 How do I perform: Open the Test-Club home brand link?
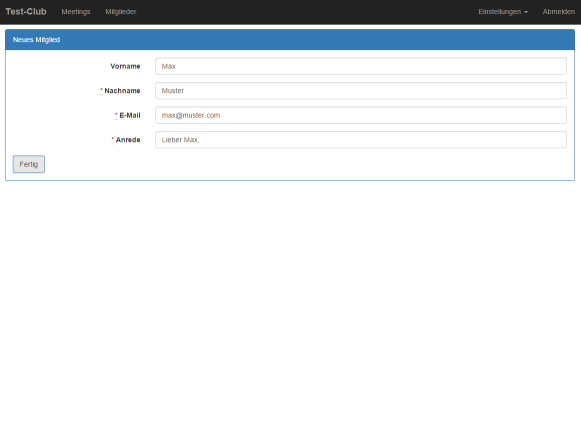point(26,12)
